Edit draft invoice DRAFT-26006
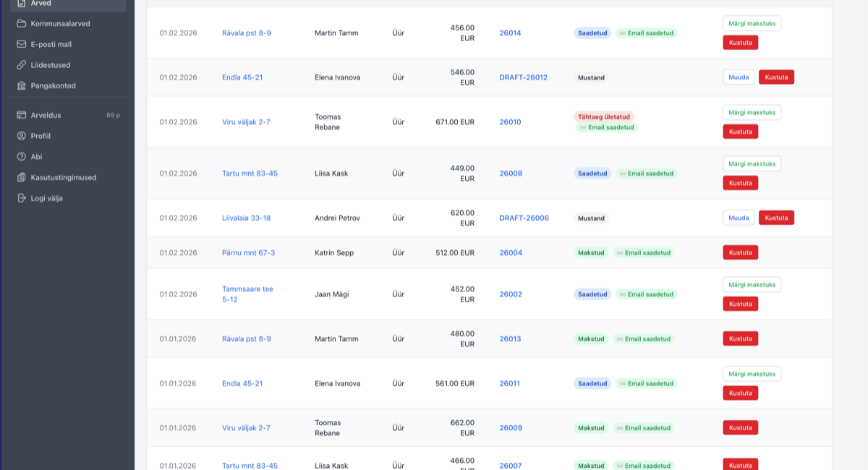This screenshot has width=868, height=470. 739,218
